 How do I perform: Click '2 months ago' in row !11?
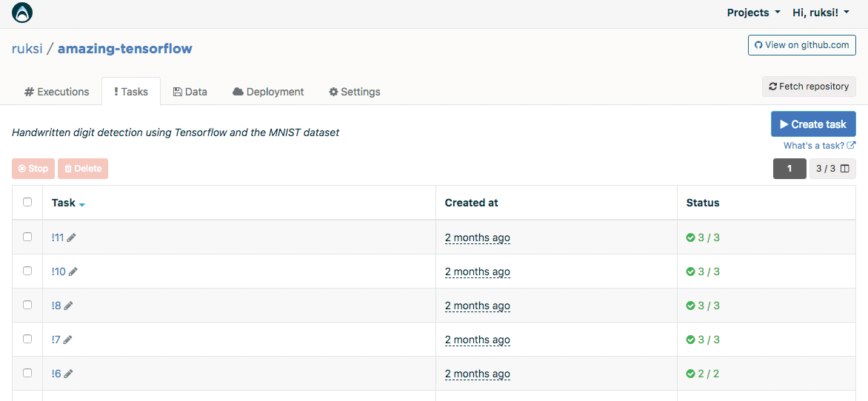click(477, 237)
